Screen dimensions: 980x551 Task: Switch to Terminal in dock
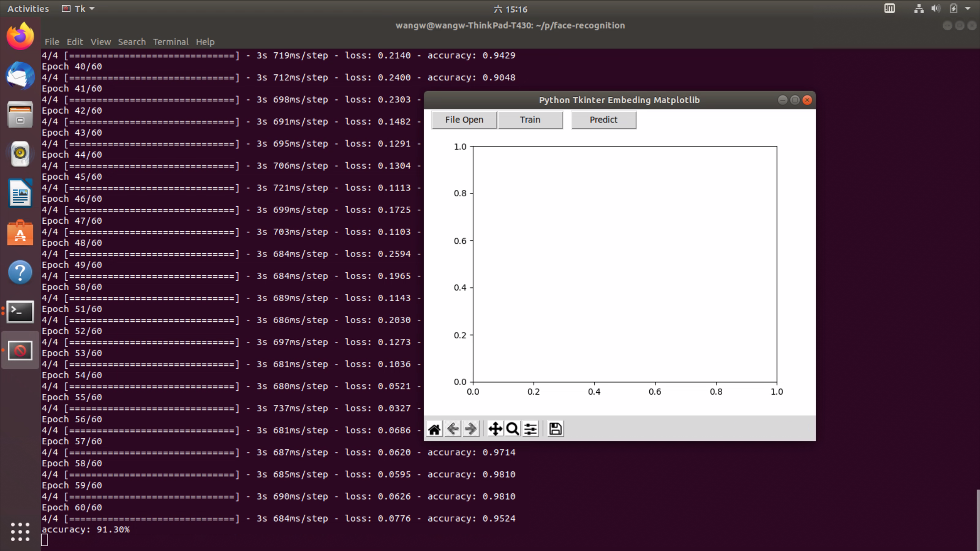[20, 311]
